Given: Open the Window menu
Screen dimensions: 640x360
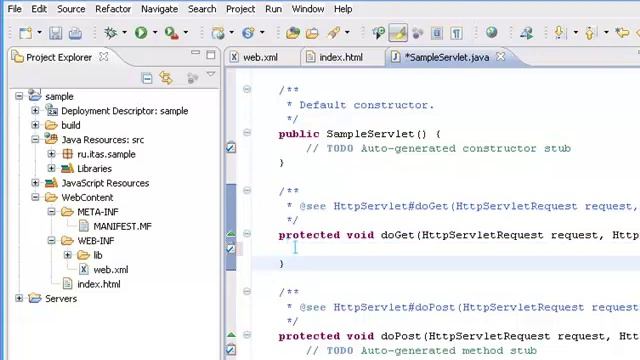Looking at the screenshot, I should coord(308,9).
